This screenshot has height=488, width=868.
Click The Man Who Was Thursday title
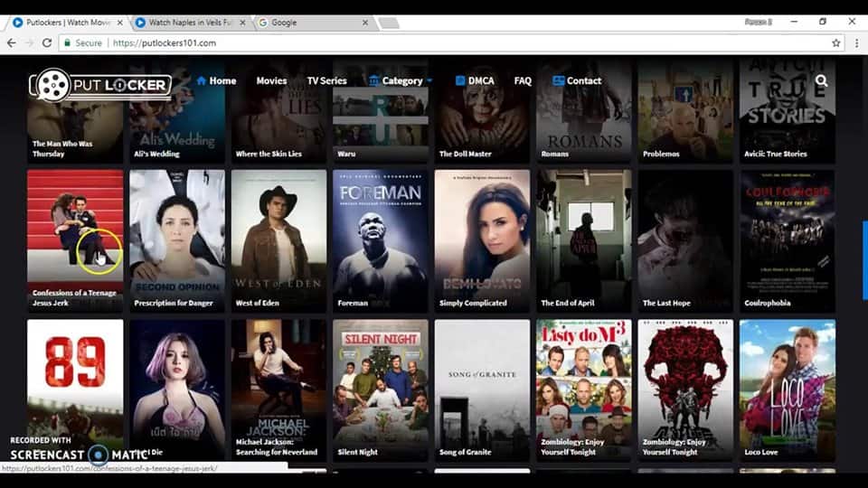click(x=62, y=149)
